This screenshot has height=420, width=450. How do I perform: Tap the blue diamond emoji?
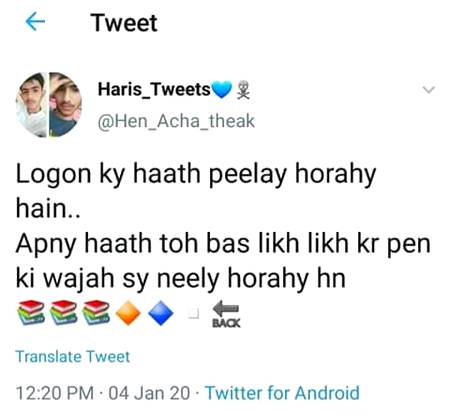161,313
